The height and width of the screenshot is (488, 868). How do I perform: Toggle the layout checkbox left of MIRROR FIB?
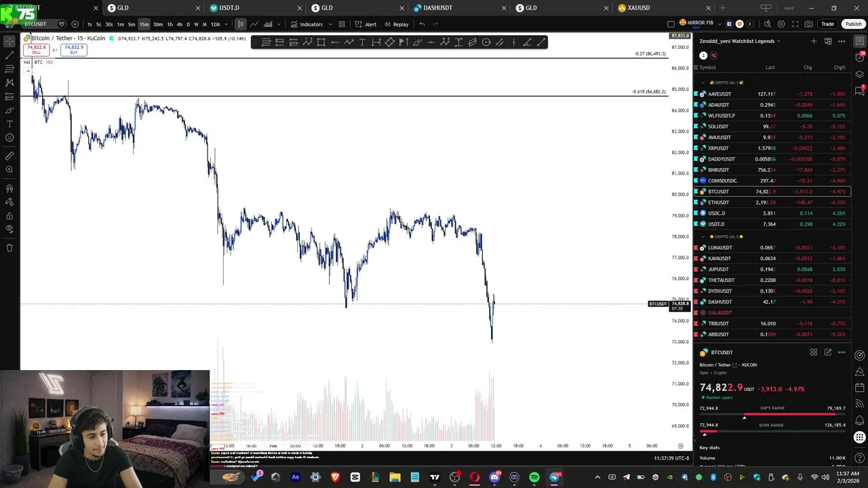point(671,24)
